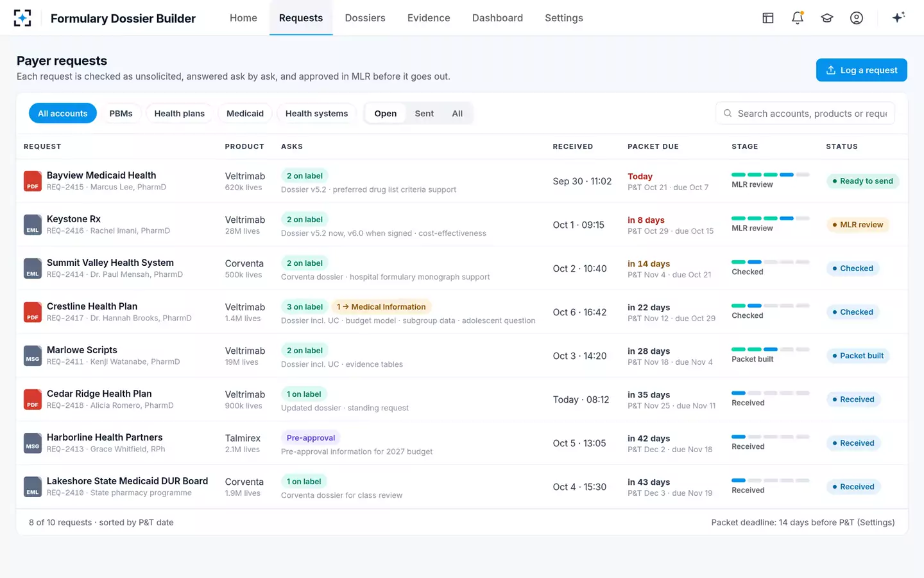The width and height of the screenshot is (924, 578).
Task: Focus the search accounts, products field
Action: (x=805, y=114)
